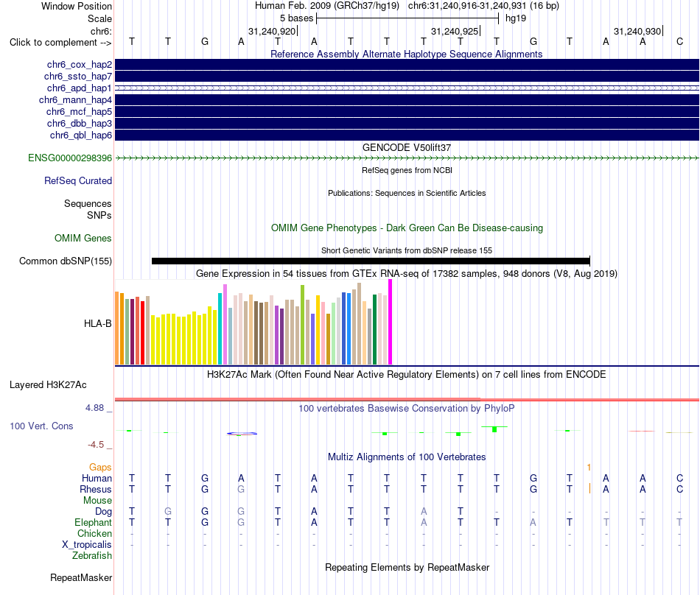This screenshot has width=700, height=595.
Task: Click the chr6_cox_hap2 track label
Action: (x=80, y=65)
